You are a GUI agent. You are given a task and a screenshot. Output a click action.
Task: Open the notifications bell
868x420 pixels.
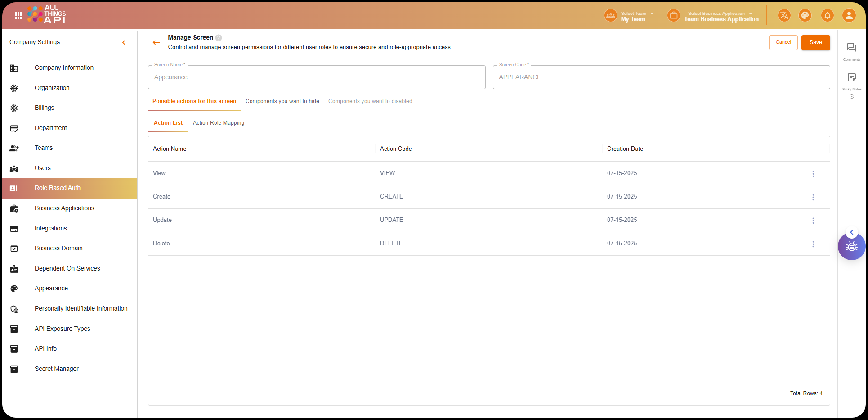click(827, 16)
